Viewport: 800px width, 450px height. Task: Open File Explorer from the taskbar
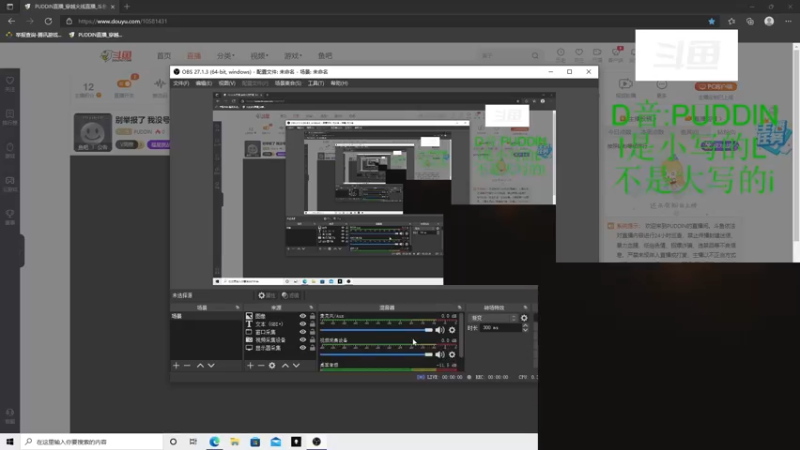click(x=235, y=442)
